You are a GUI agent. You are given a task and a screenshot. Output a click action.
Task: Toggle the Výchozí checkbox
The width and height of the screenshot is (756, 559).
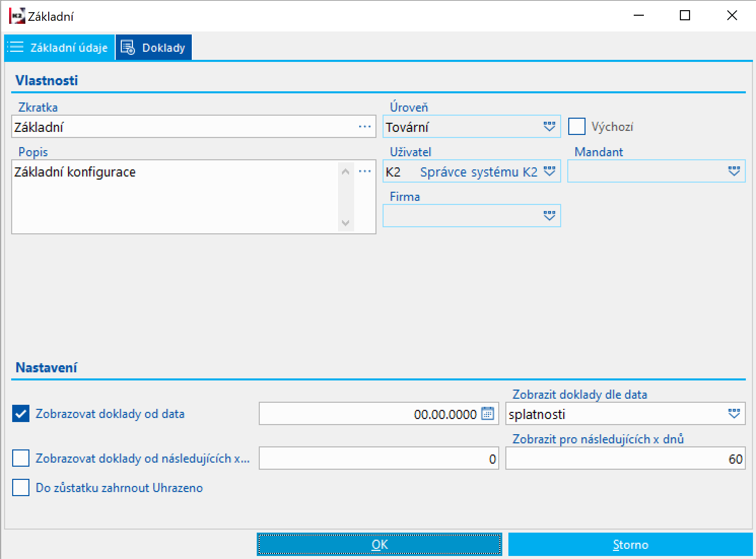577,126
